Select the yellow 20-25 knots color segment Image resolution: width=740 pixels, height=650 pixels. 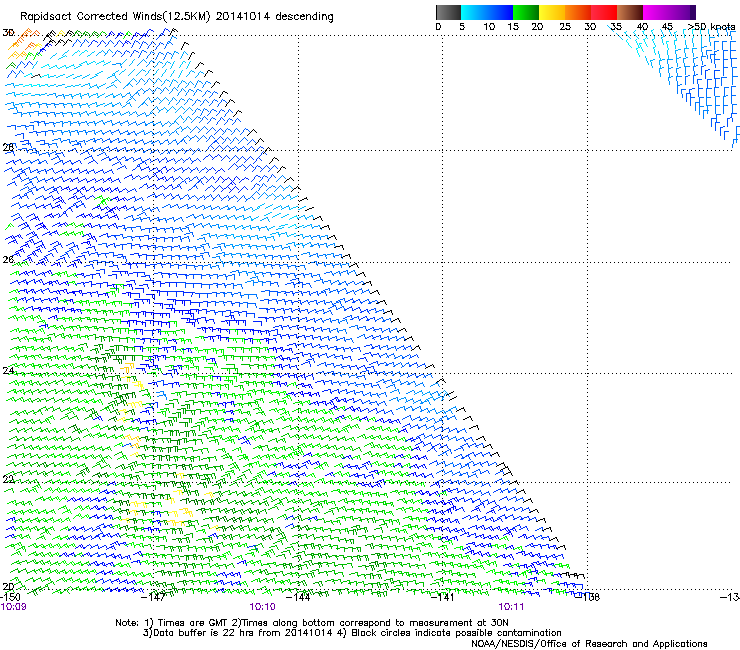[x=552, y=12]
